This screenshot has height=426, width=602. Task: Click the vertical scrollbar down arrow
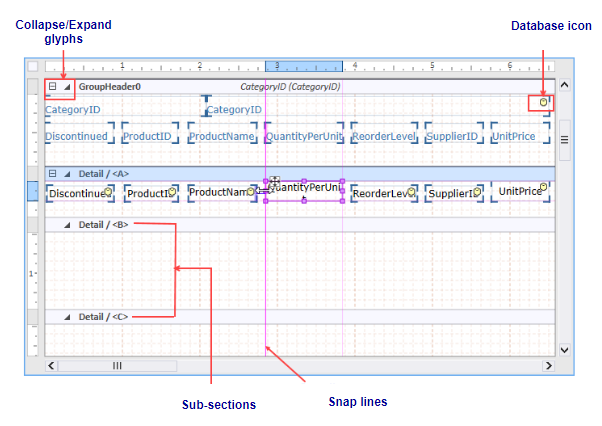pos(564,350)
